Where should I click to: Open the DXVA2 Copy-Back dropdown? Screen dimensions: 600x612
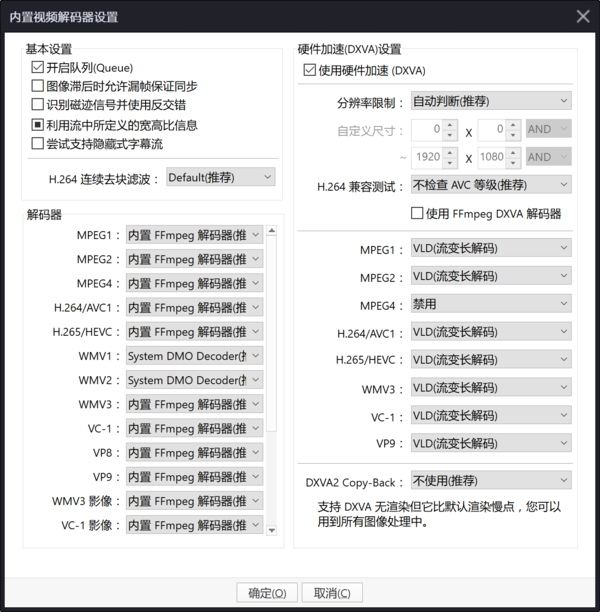[x=490, y=481]
